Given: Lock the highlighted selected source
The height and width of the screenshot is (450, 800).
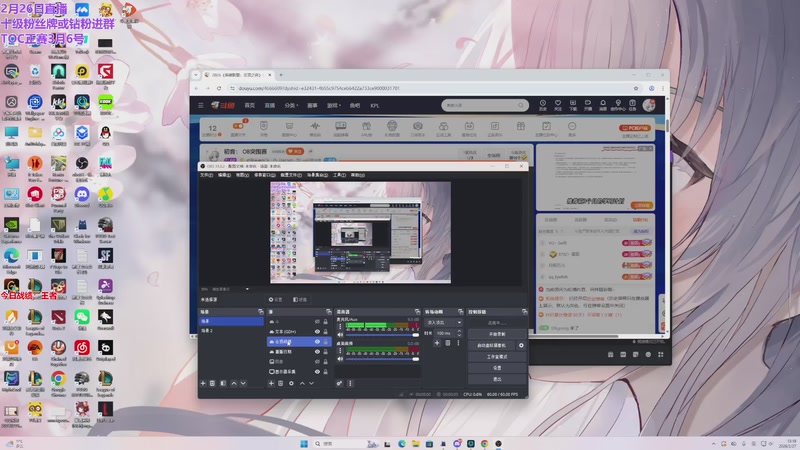Looking at the screenshot, I should [x=326, y=341].
